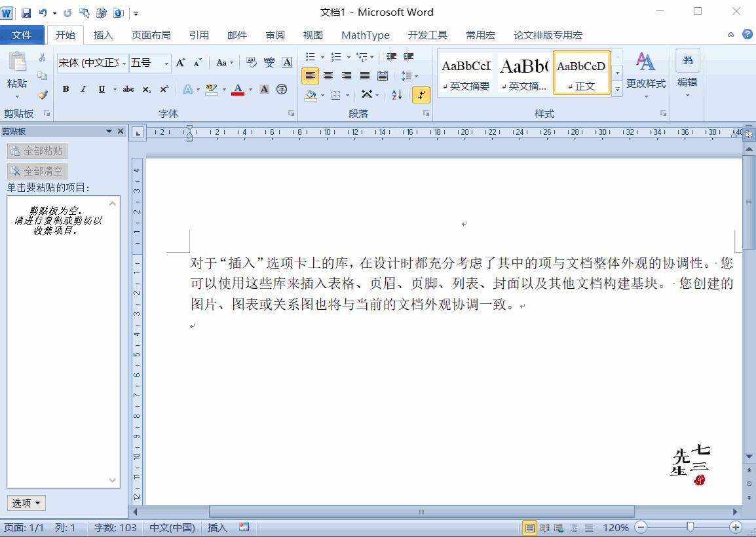
Task: Apply subscript formatting
Action: [x=145, y=89]
